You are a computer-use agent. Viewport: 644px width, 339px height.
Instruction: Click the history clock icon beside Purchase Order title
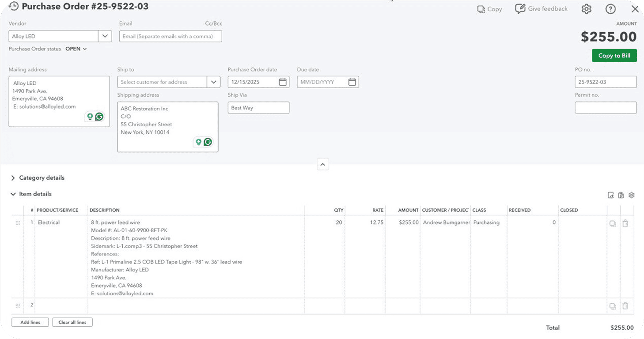14,6
